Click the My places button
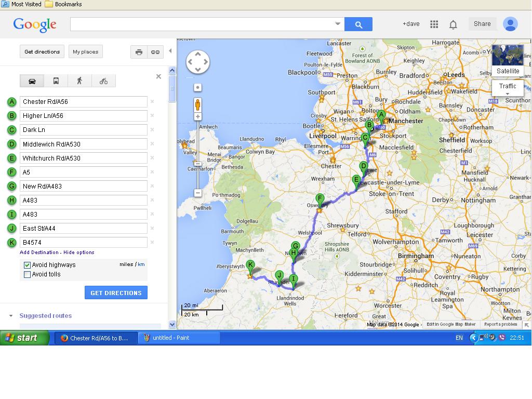This screenshot has width=532, height=399. [86, 52]
